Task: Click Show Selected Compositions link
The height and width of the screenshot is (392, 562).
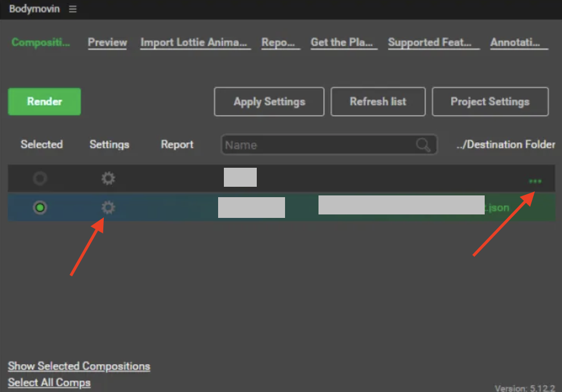Action: pyautogui.click(x=79, y=366)
